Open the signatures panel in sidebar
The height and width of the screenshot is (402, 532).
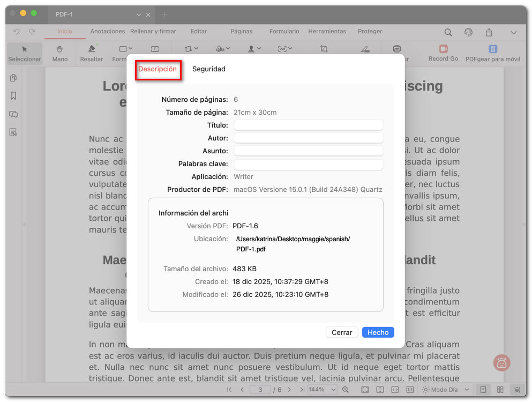(13, 132)
